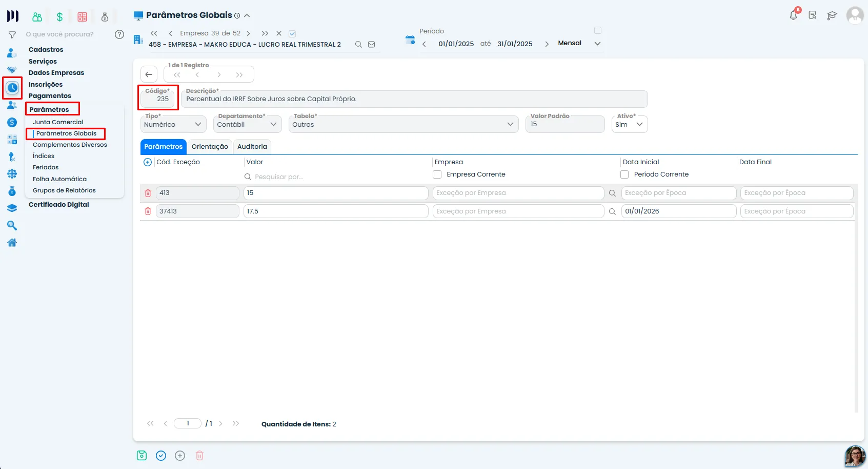868x469 pixels.
Task: Click the company search magnifier icon
Action: click(x=358, y=45)
